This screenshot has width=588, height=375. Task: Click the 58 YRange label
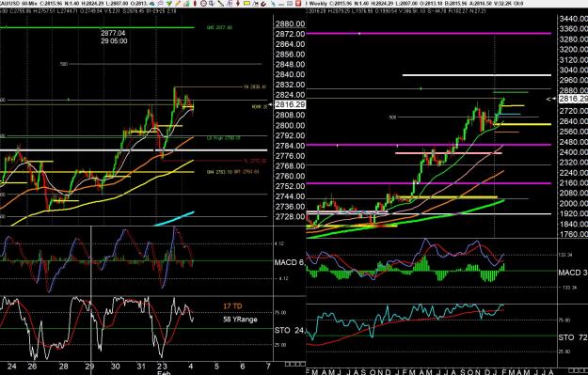tap(240, 320)
